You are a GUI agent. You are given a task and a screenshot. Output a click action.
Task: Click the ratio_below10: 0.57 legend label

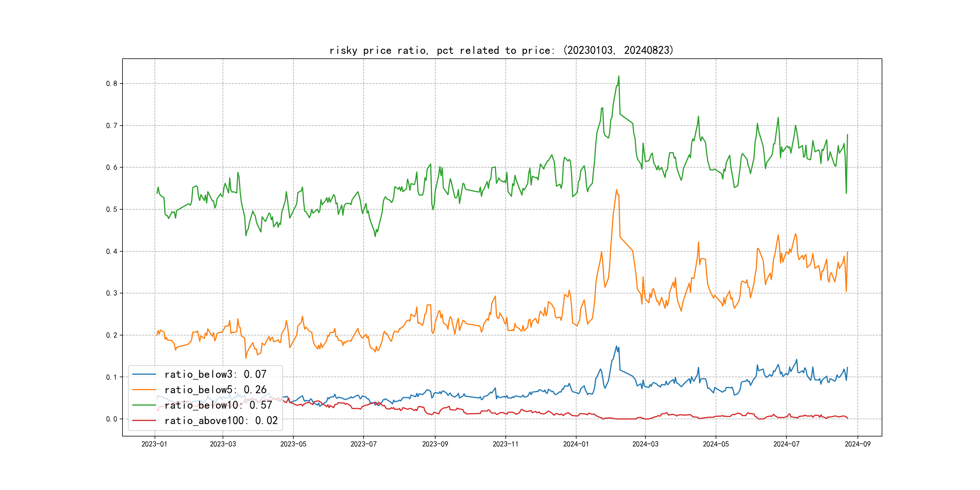pyautogui.click(x=218, y=405)
